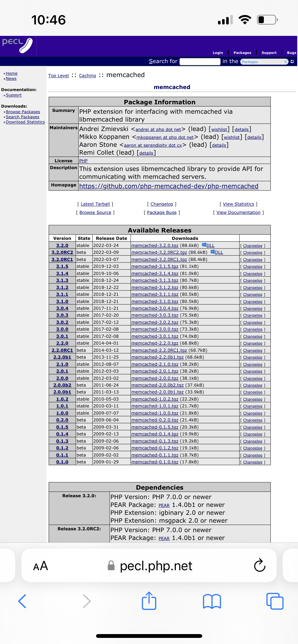
Task: Expand the Packages search scope dropdown
Action: click(264, 62)
